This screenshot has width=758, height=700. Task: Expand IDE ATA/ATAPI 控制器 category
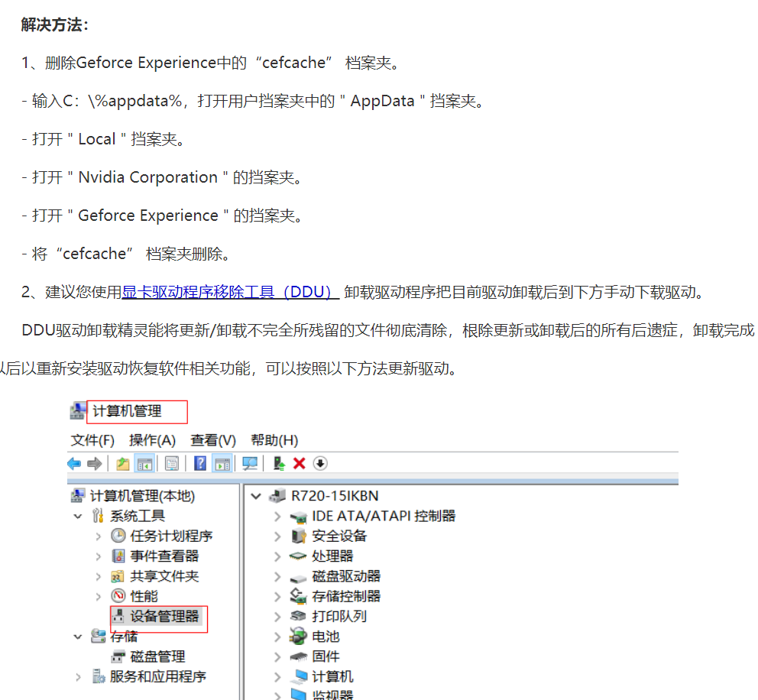(x=277, y=517)
